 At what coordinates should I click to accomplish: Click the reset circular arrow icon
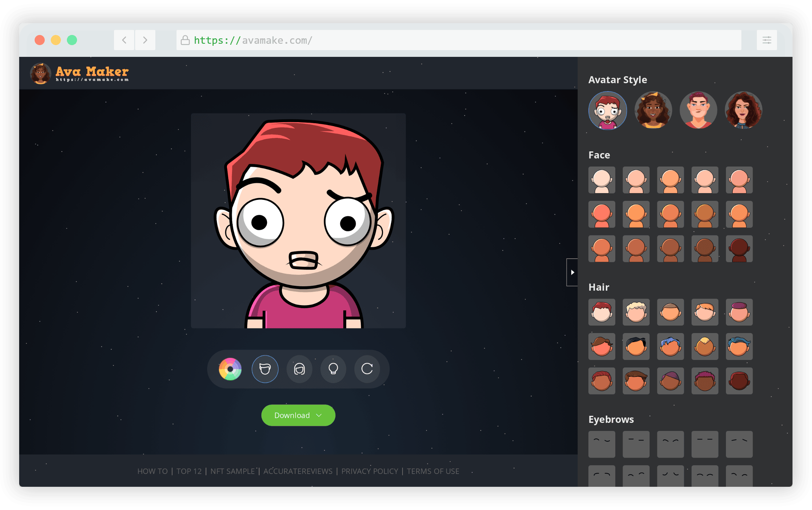(x=367, y=369)
